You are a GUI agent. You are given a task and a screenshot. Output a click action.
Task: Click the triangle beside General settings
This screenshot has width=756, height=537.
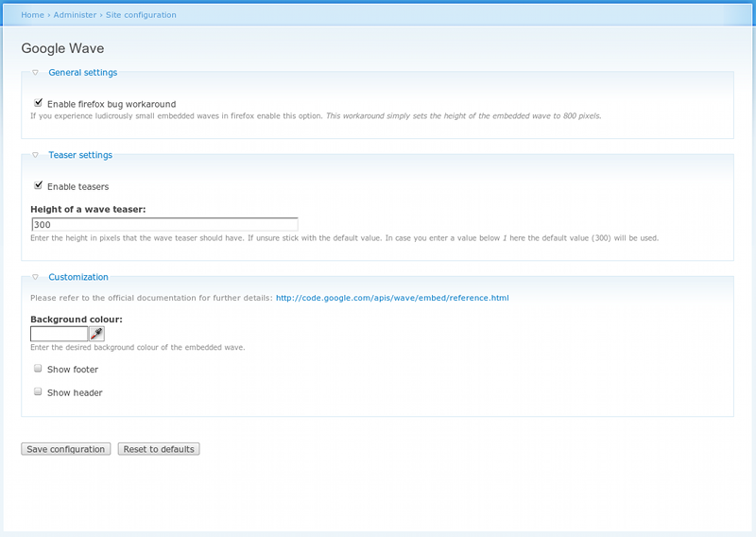coord(35,73)
